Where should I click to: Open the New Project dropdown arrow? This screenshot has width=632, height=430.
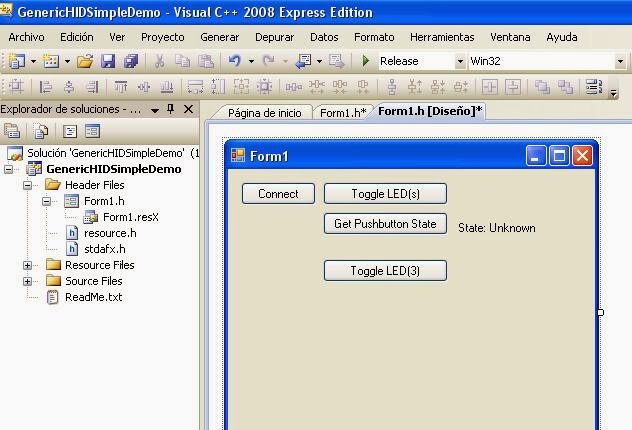click(x=33, y=61)
